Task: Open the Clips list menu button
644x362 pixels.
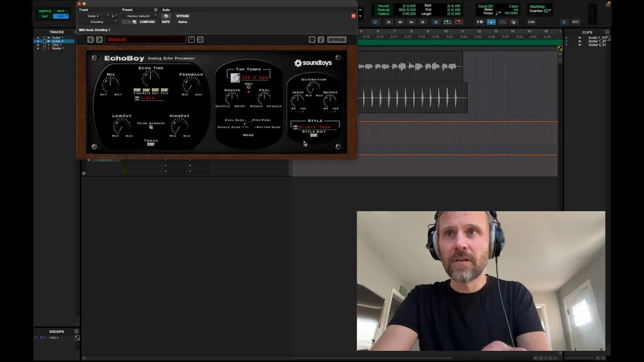Action: click(607, 32)
